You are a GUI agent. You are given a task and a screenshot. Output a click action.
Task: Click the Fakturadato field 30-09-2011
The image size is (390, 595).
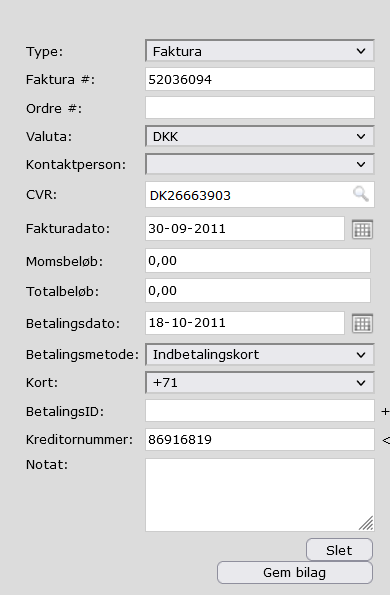pos(245,228)
